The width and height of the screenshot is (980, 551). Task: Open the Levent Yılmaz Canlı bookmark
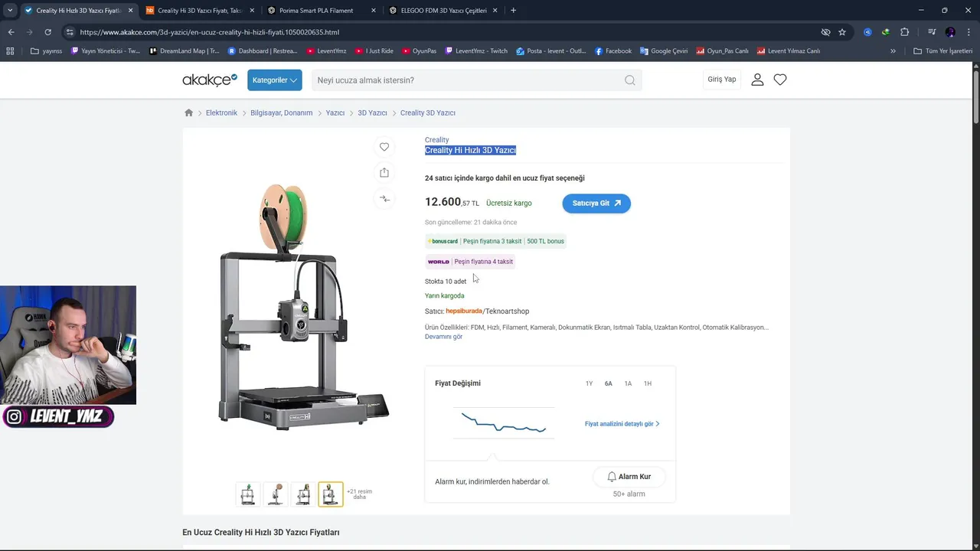(789, 51)
